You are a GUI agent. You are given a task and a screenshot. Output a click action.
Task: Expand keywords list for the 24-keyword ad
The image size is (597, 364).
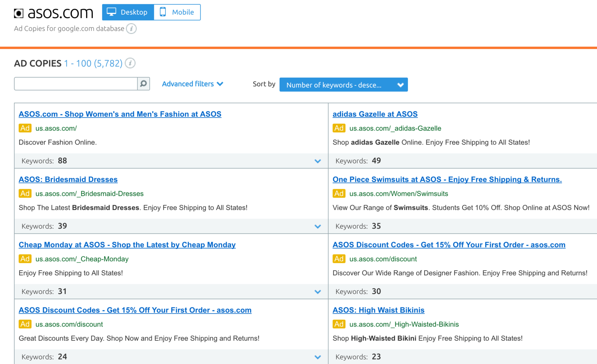318,357
